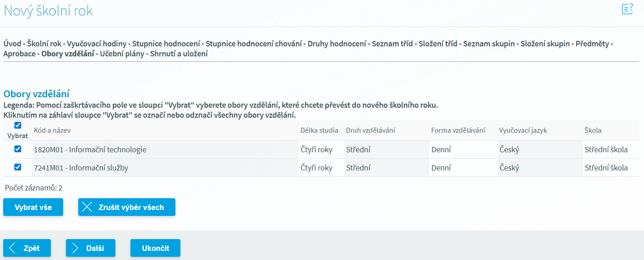The height and width of the screenshot is (260, 644).
Task: Go to the Školní rok wizard step
Action: click(x=44, y=44)
